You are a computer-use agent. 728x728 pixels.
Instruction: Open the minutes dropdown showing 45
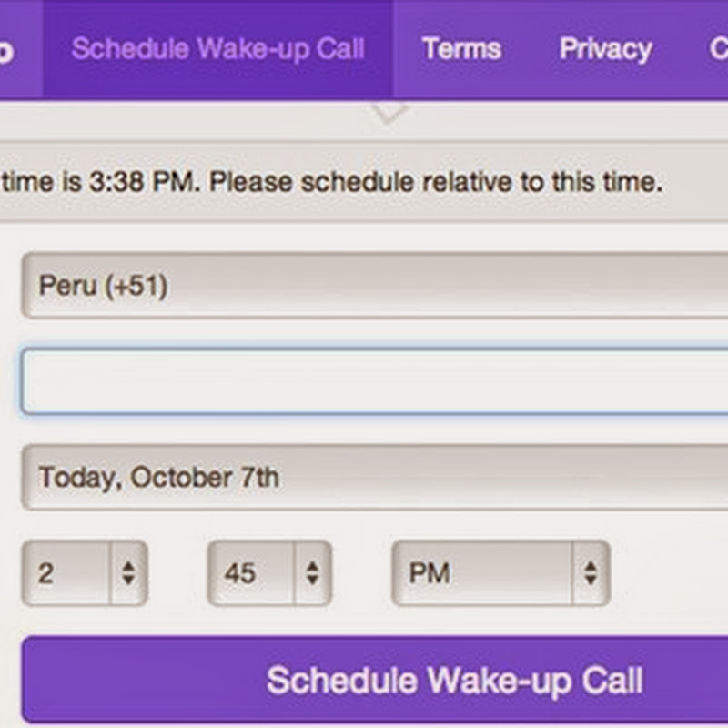pyautogui.click(x=253, y=573)
